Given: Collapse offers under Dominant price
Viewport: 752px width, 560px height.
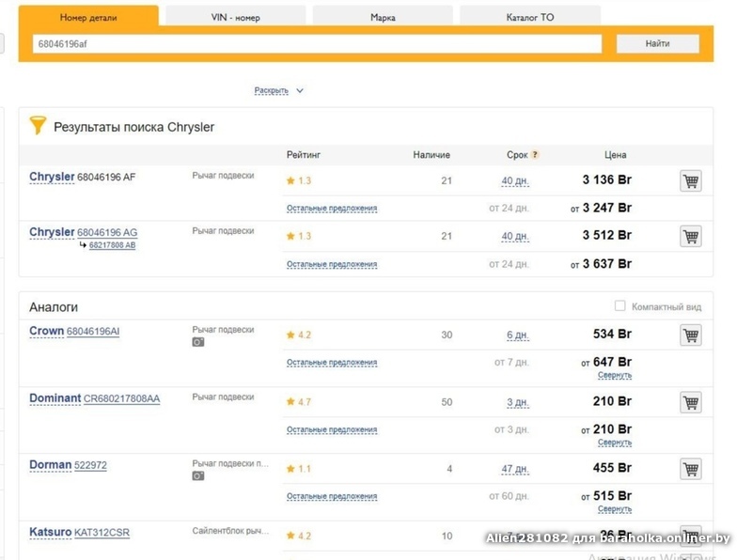Looking at the screenshot, I should pyautogui.click(x=615, y=442).
